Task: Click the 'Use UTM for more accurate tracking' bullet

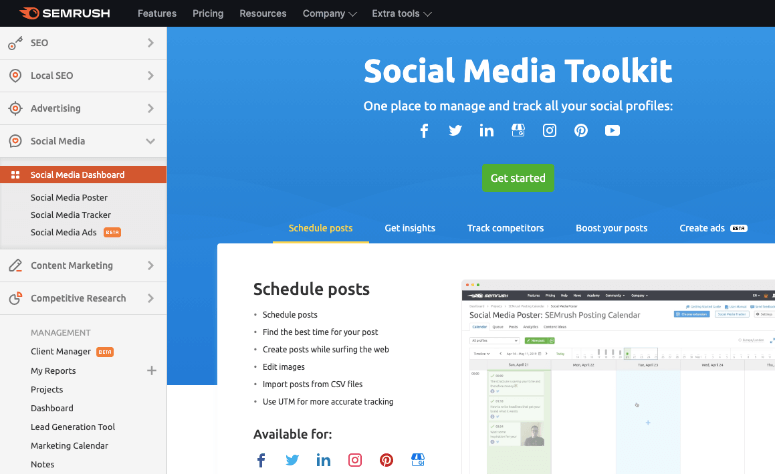Action: click(328, 402)
